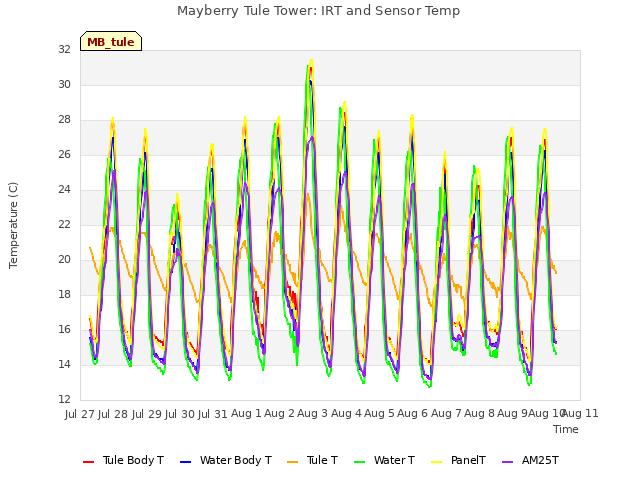
Task: Click the red Tule Body T legend swatch
Action: pyautogui.click(x=89, y=462)
